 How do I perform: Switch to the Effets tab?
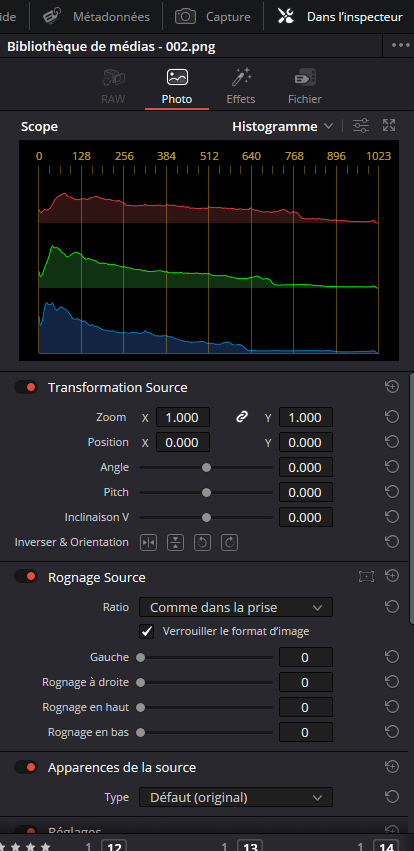tap(241, 87)
